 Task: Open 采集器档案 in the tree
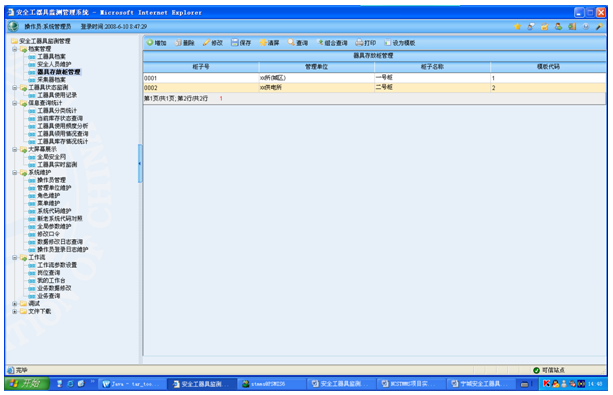pyautogui.click(x=51, y=80)
